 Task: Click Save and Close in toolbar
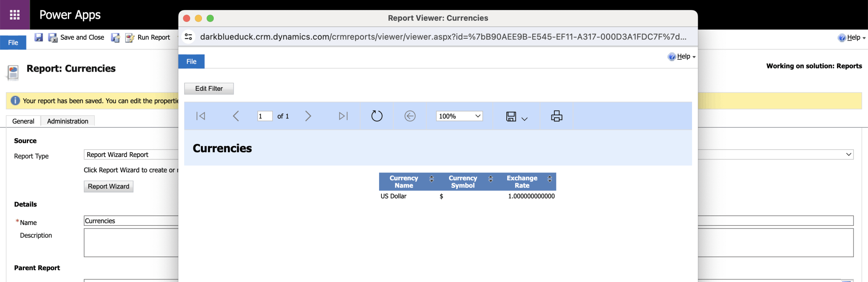click(x=76, y=37)
